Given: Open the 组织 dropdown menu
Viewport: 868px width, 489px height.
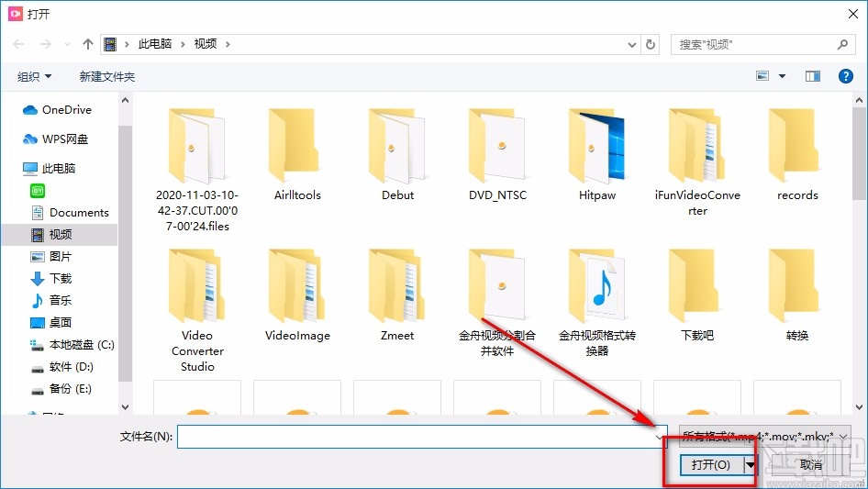Looking at the screenshot, I should (x=34, y=76).
